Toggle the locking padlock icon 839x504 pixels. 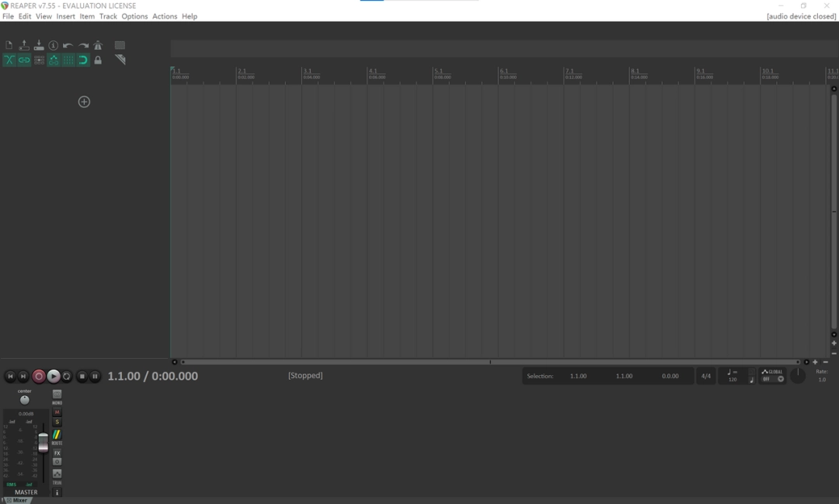[x=98, y=60]
